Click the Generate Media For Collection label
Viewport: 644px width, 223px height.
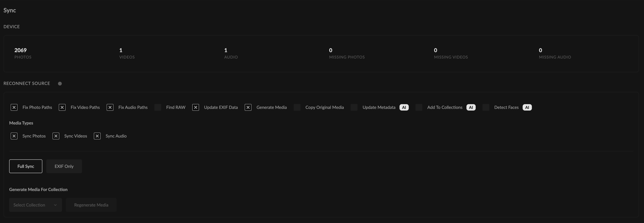(x=38, y=190)
